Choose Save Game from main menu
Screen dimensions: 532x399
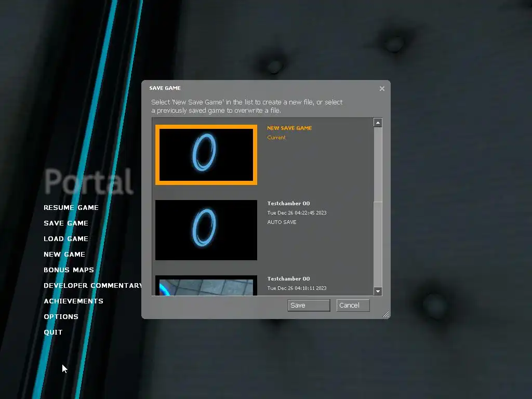66,223
